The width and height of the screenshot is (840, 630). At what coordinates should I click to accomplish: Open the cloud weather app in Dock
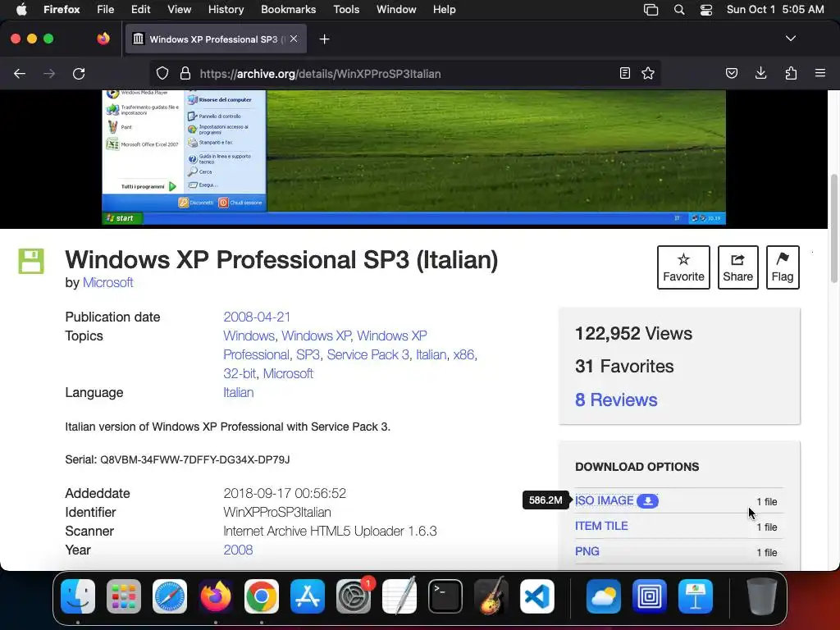point(604,596)
